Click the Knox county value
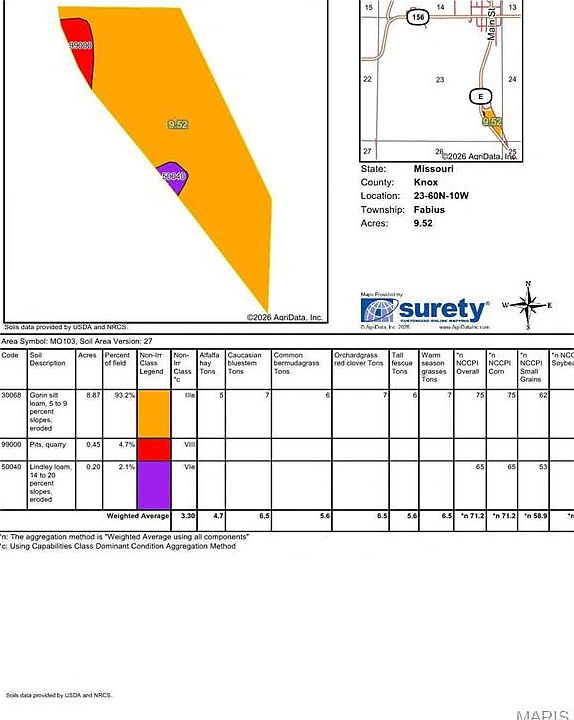Screen dimensions: 574x720 click(x=426, y=182)
